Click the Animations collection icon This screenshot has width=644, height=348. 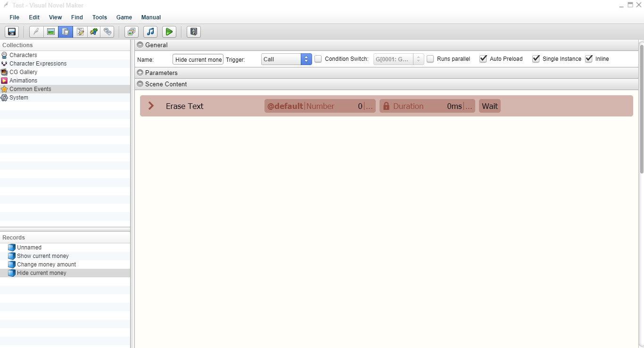coord(4,81)
